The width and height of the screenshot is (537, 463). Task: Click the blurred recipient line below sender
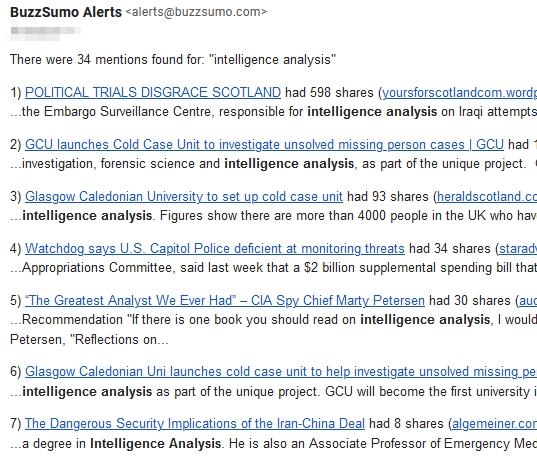point(45,31)
